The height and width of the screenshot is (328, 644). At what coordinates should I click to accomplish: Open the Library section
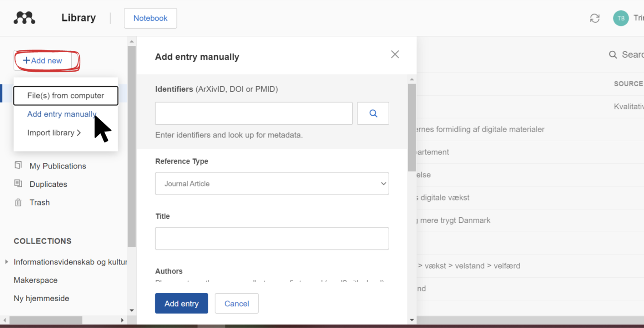click(x=78, y=18)
